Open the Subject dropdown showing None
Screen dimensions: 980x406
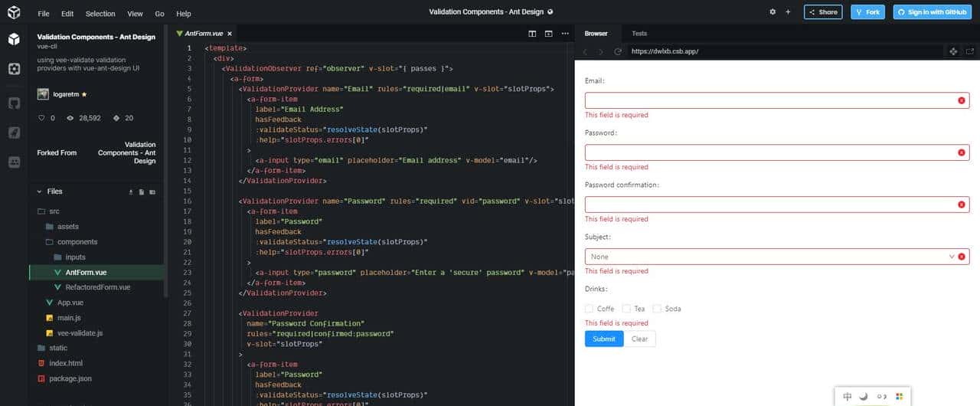[777, 257]
